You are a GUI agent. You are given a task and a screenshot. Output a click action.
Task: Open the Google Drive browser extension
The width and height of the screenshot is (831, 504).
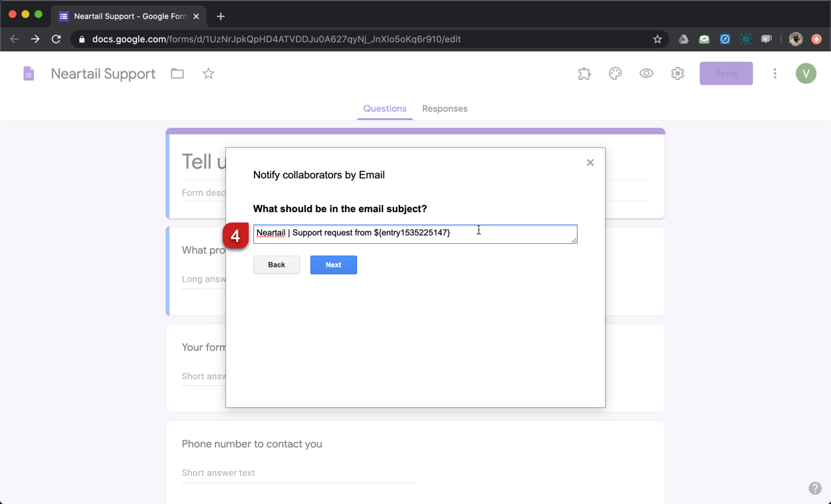click(x=683, y=39)
